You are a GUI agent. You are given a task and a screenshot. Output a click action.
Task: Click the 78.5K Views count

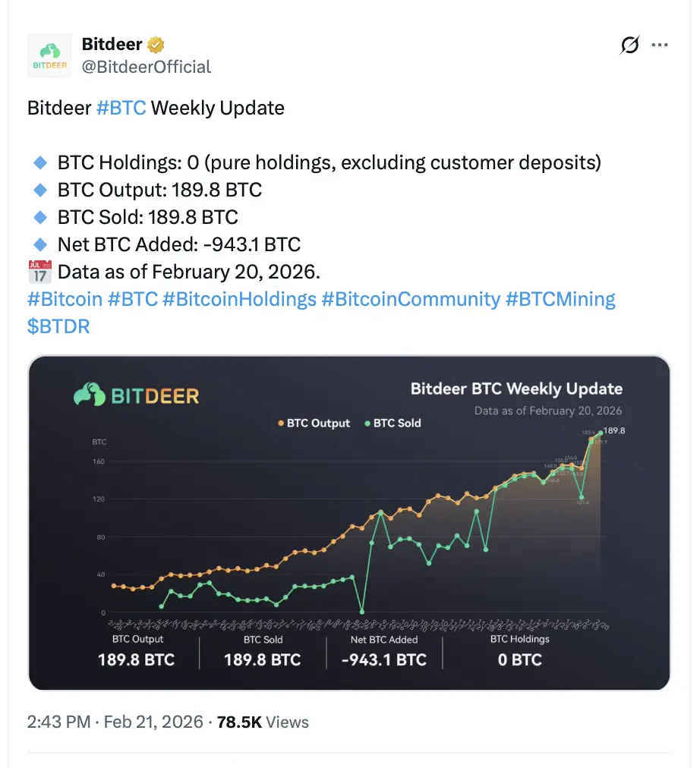point(263,722)
